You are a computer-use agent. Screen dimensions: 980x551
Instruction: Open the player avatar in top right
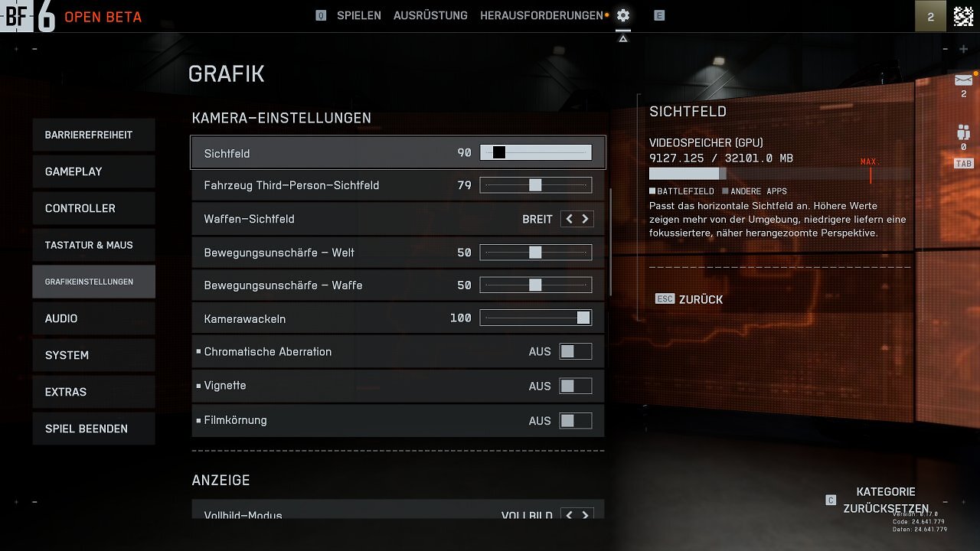[963, 15]
